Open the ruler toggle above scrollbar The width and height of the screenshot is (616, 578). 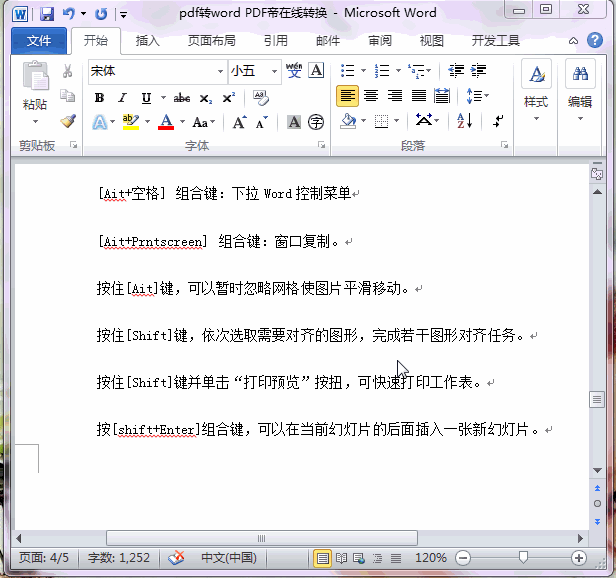pyautogui.click(x=597, y=173)
